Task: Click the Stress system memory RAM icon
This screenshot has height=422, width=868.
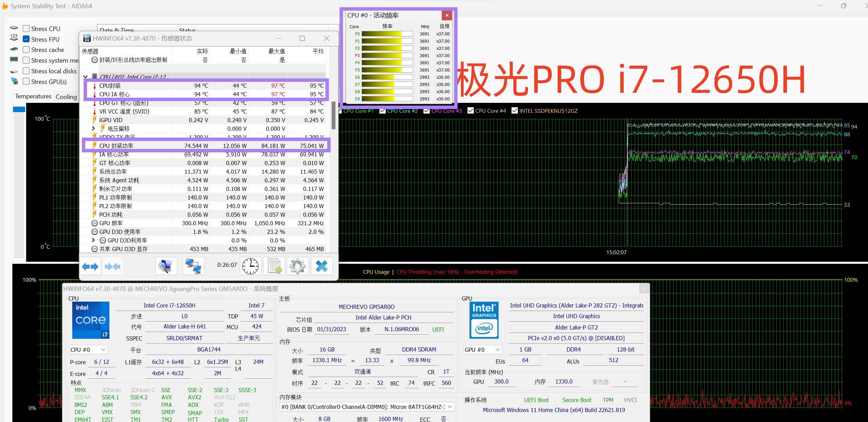Action: [x=14, y=59]
